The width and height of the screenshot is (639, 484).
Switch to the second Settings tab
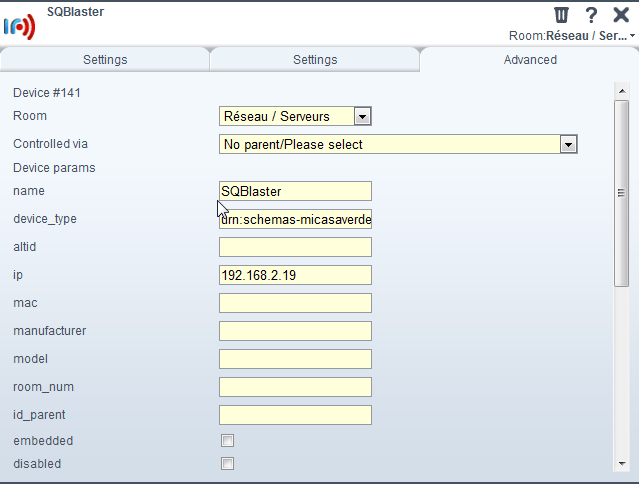(315, 60)
